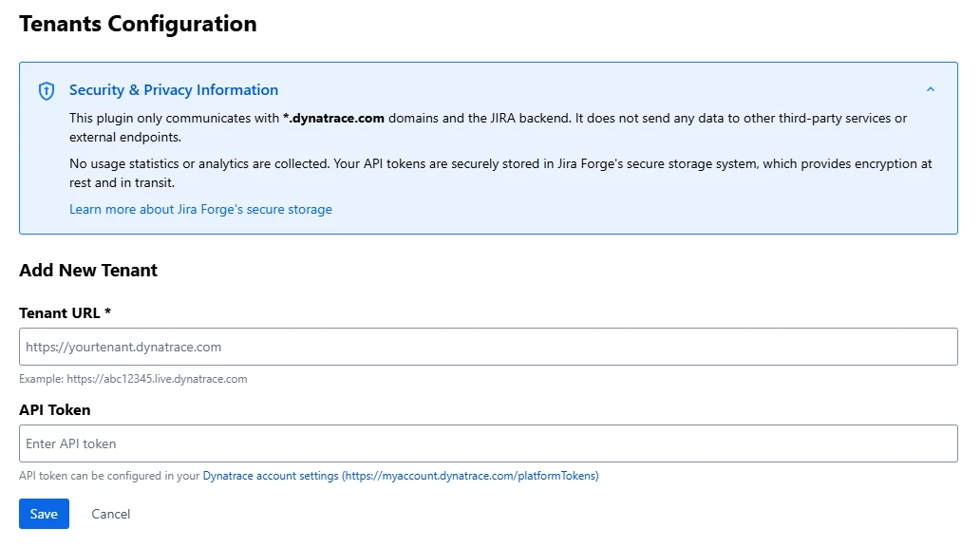Open the Dynatrace account settings link
Screen dimensions: 980x547
pos(271,476)
